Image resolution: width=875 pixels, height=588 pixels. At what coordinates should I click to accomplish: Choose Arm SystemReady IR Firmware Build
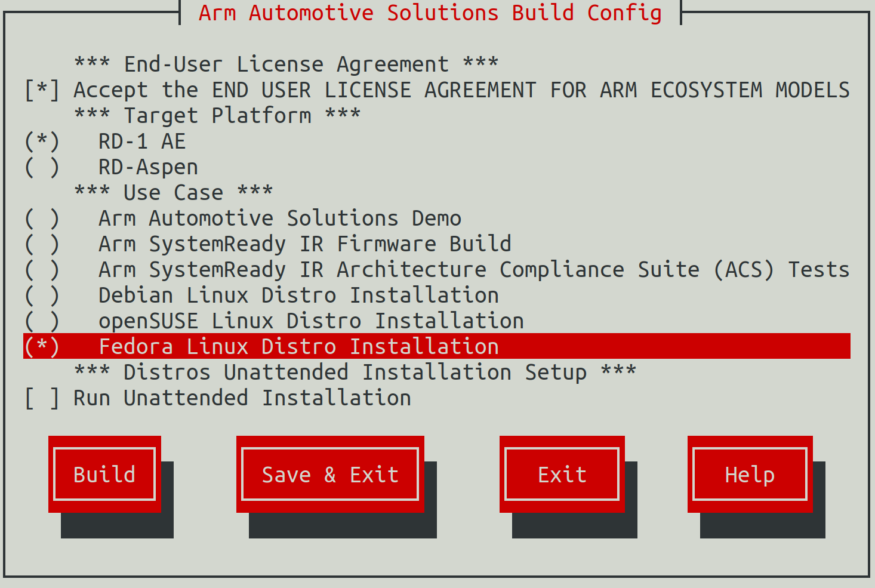[42, 244]
